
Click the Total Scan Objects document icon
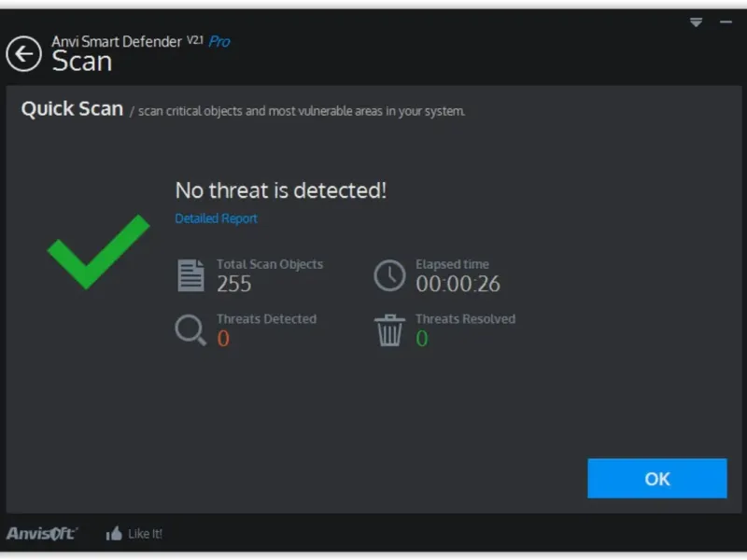click(190, 275)
